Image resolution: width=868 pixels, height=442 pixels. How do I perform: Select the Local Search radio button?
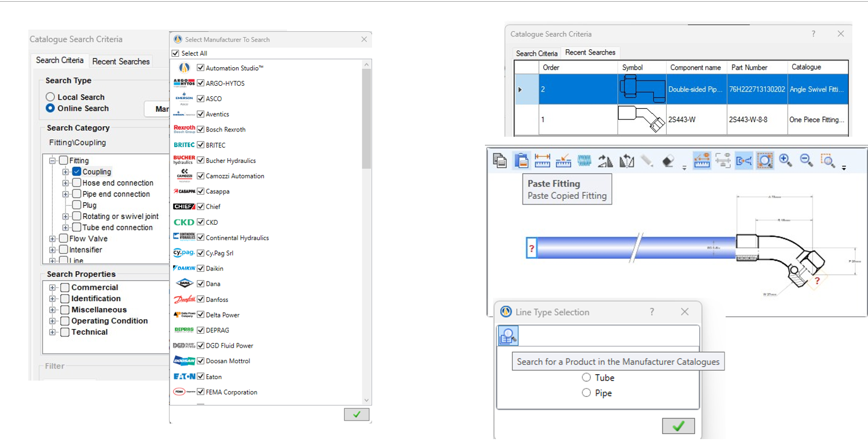(50, 97)
